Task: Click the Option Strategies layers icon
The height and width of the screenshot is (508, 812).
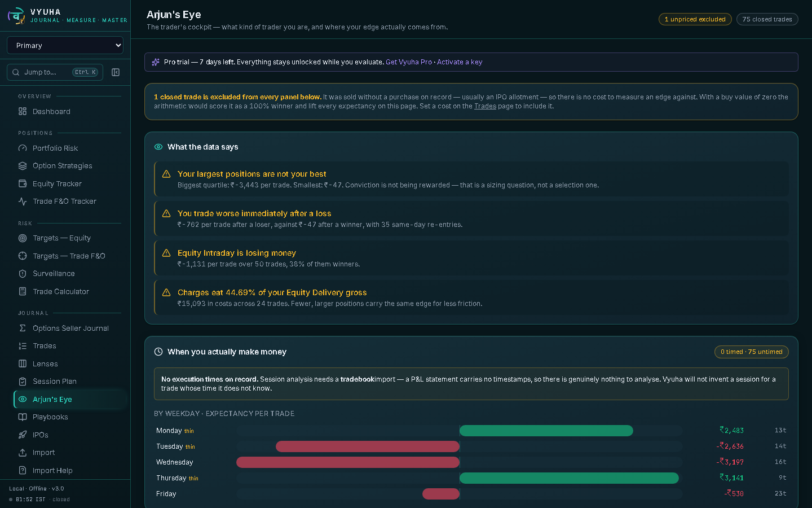Action: pyautogui.click(x=23, y=166)
